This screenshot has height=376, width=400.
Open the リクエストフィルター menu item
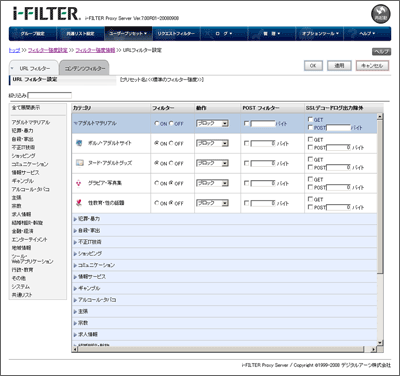176,34
